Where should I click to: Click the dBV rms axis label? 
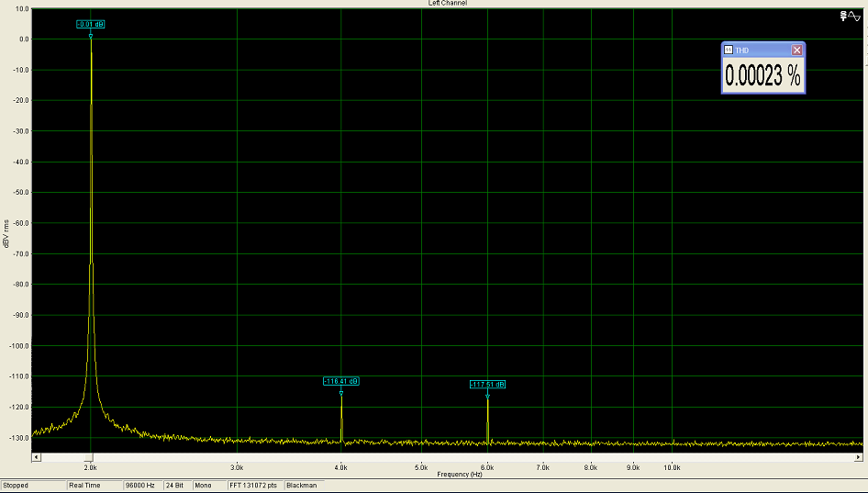pos(6,233)
